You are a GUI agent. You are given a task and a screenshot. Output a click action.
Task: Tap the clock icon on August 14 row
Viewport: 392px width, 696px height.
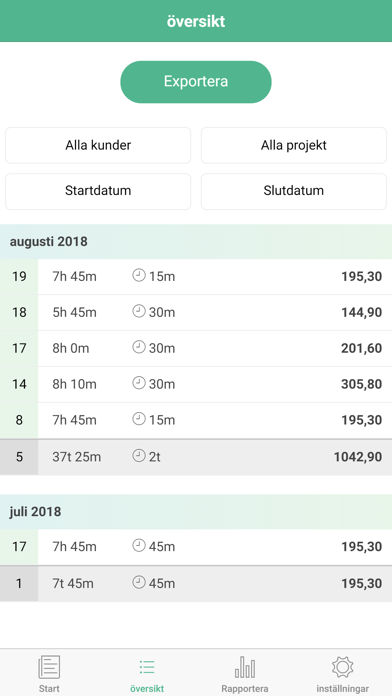pos(139,384)
